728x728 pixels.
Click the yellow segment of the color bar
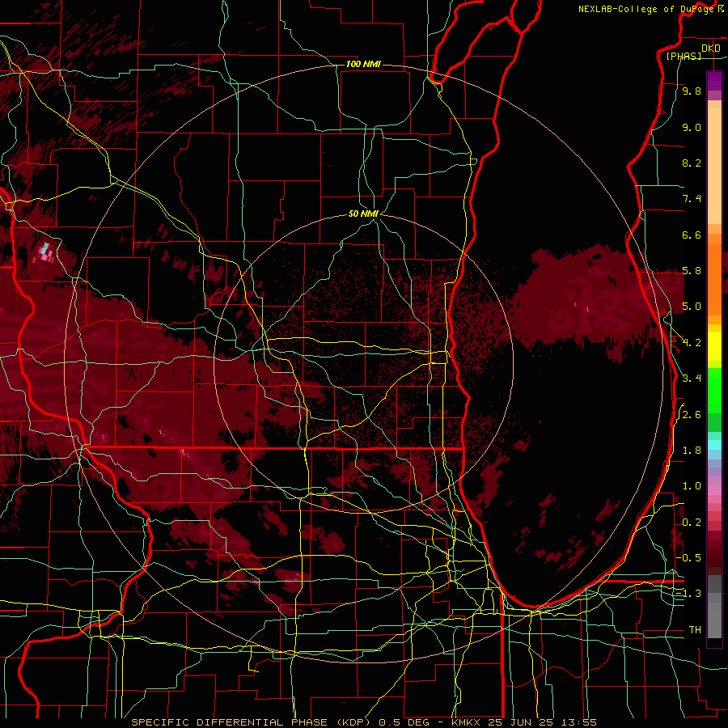(714, 346)
